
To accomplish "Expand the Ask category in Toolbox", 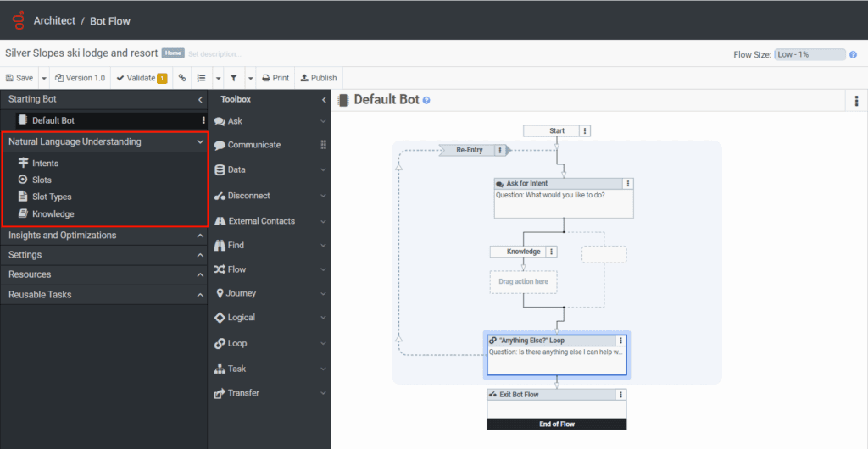I will click(323, 121).
